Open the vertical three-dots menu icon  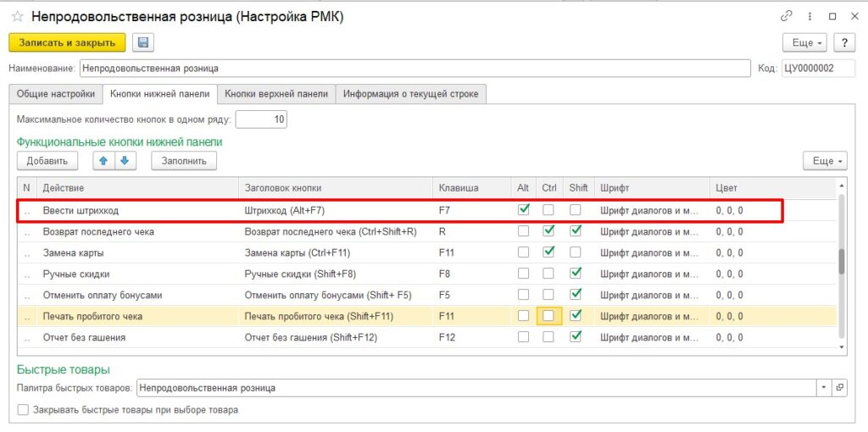[x=809, y=16]
